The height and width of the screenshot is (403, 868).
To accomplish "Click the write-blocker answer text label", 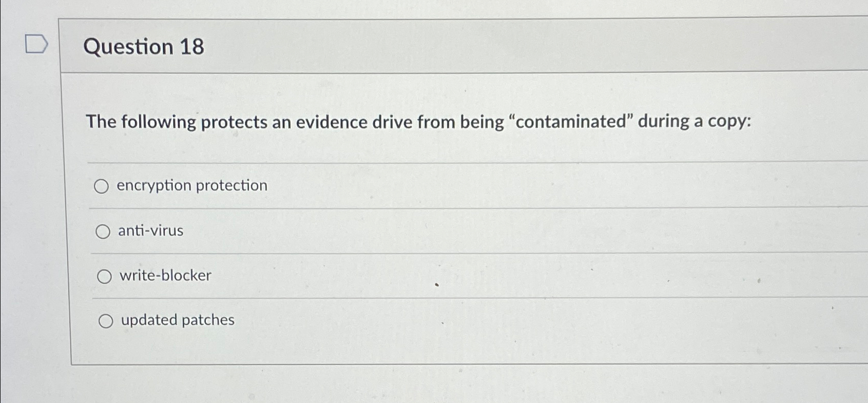I will click(x=164, y=276).
